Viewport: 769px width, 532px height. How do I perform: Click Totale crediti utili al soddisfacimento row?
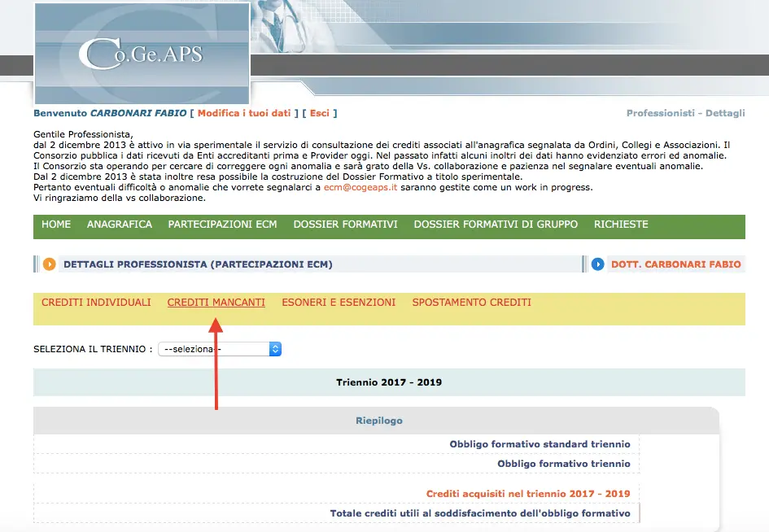point(336,513)
